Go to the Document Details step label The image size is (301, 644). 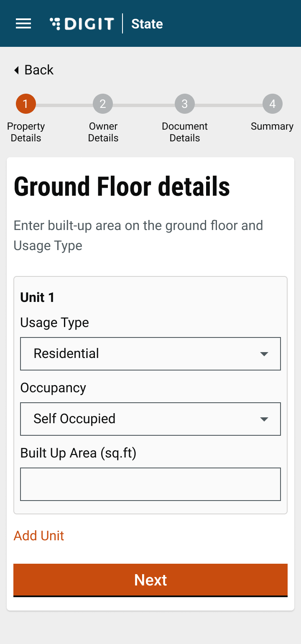(x=185, y=132)
